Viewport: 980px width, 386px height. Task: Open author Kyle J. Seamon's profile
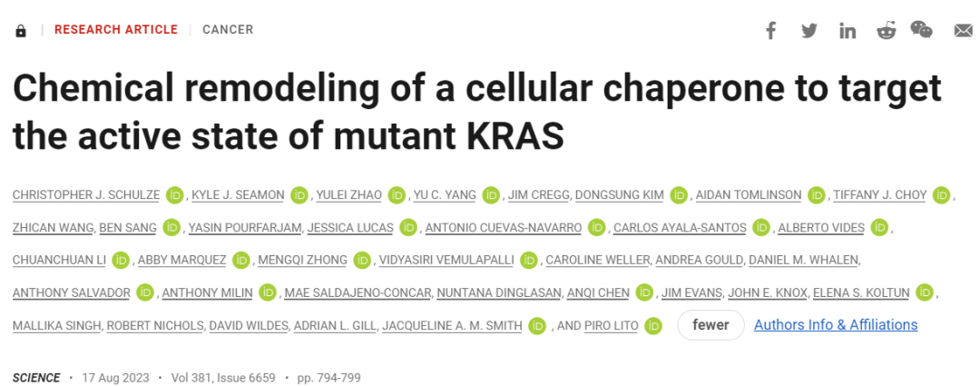pyautogui.click(x=239, y=195)
